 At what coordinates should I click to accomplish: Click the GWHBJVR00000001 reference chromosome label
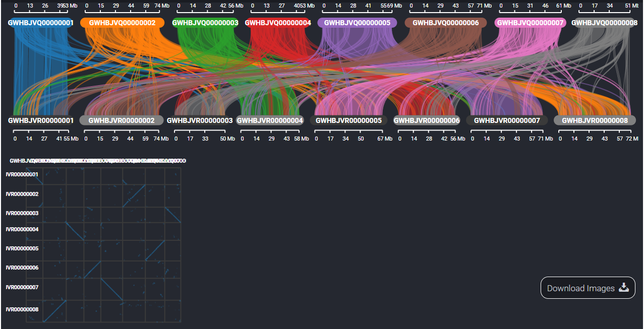coord(41,121)
